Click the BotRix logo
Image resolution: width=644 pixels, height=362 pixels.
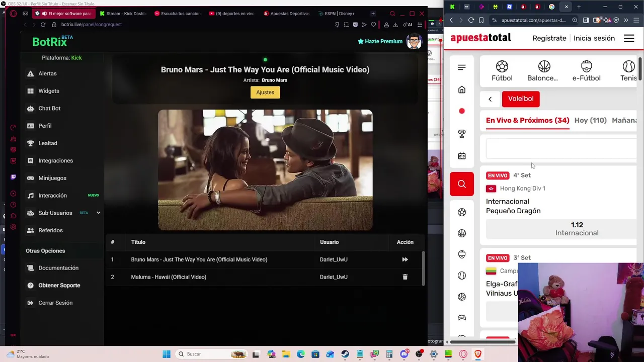point(52,42)
